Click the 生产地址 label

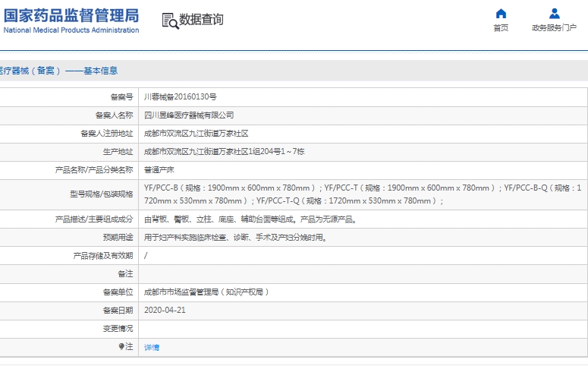click(118, 152)
